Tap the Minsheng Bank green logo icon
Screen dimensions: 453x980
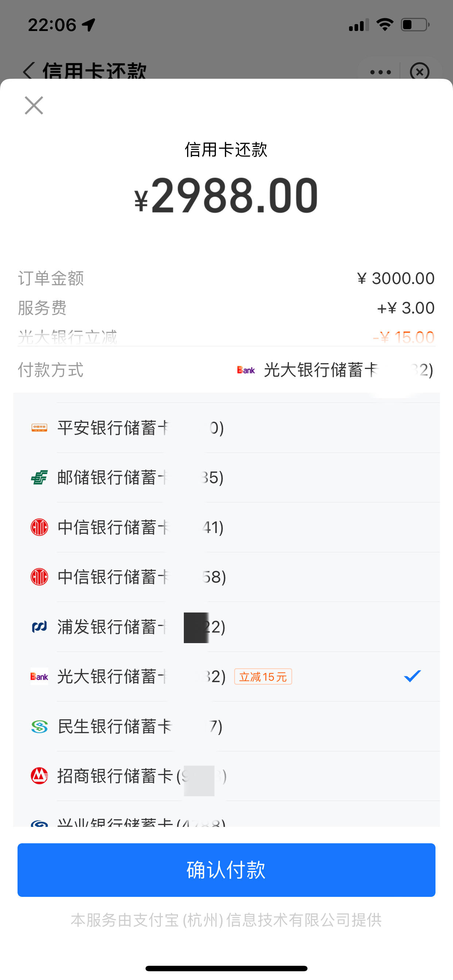(39, 726)
